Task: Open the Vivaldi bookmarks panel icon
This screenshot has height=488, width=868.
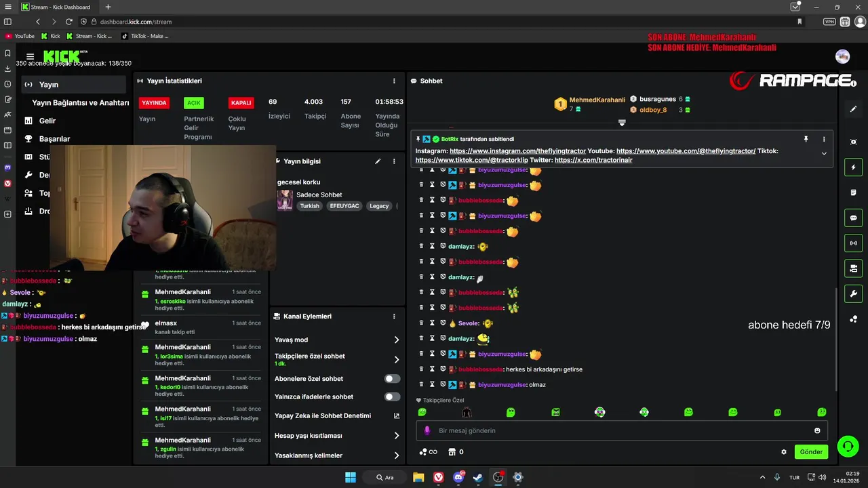Action: click(7, 53)
